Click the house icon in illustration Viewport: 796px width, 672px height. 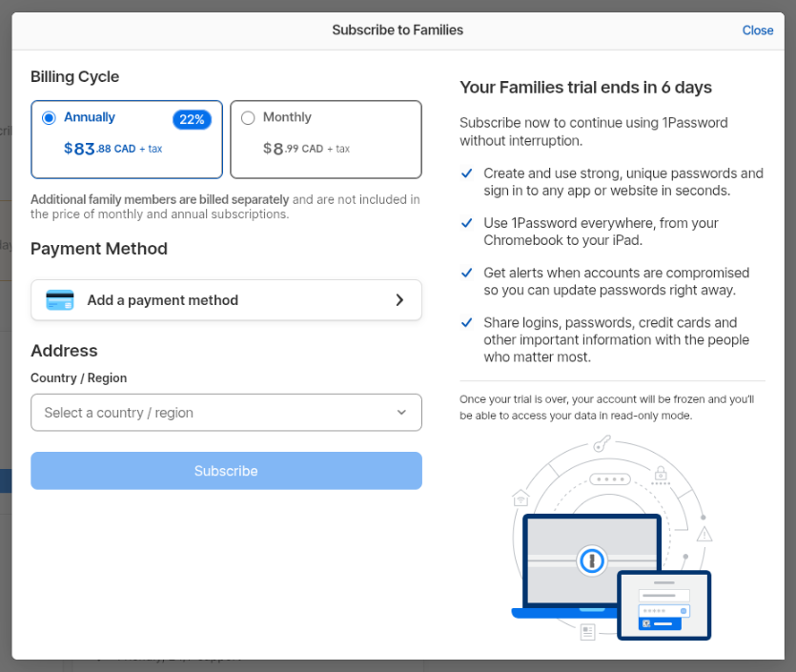[x=520, y=498]
